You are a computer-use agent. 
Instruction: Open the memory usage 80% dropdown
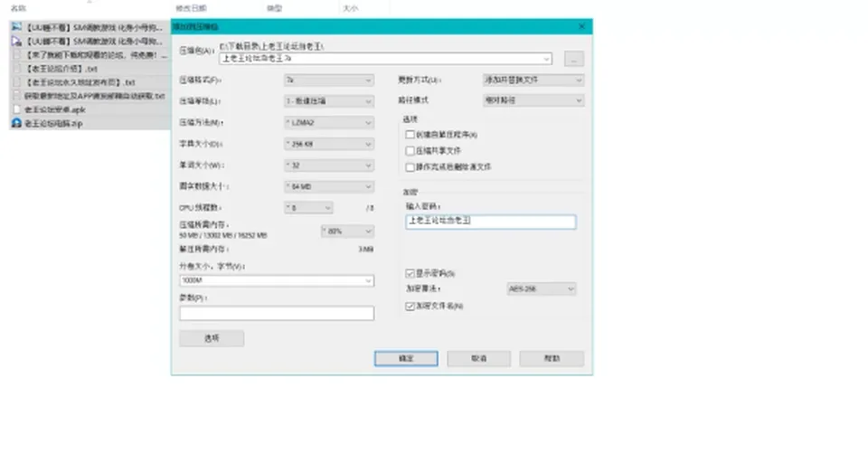[x=347, y=231]
